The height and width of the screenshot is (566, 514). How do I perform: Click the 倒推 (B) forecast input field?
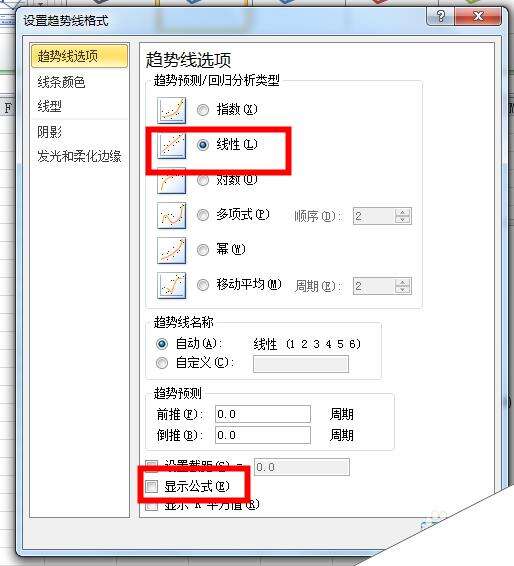point(263,435)
